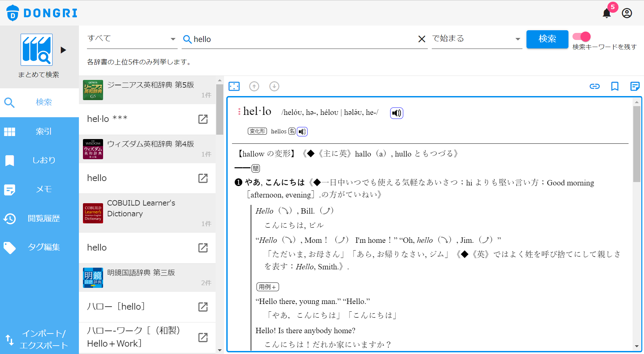
Task: Click the ジーニアス英和辞典 第5版 header
Action: pyautogui.click(x=147, y=90)
